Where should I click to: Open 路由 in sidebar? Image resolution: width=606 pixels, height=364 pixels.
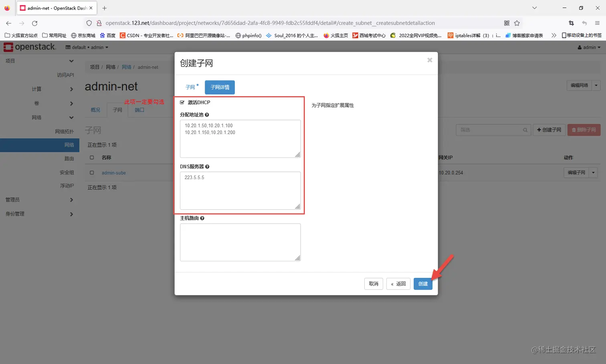coord(69,159)
